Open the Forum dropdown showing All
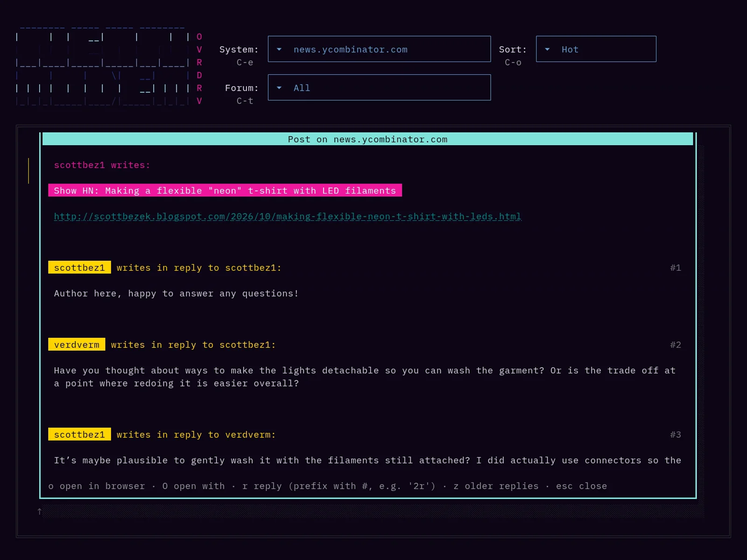This screenshot has width=747, height=560. tap(379, 88)
